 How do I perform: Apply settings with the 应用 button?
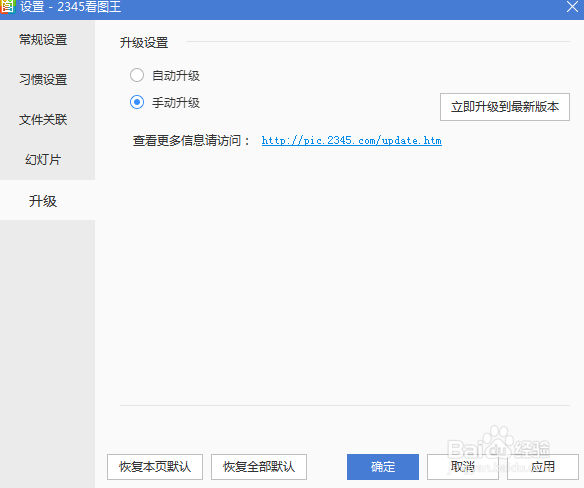(543, 467)
